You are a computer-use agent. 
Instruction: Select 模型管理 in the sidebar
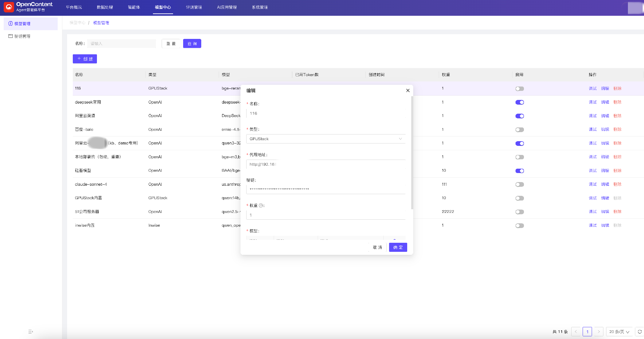click(31, 24)
